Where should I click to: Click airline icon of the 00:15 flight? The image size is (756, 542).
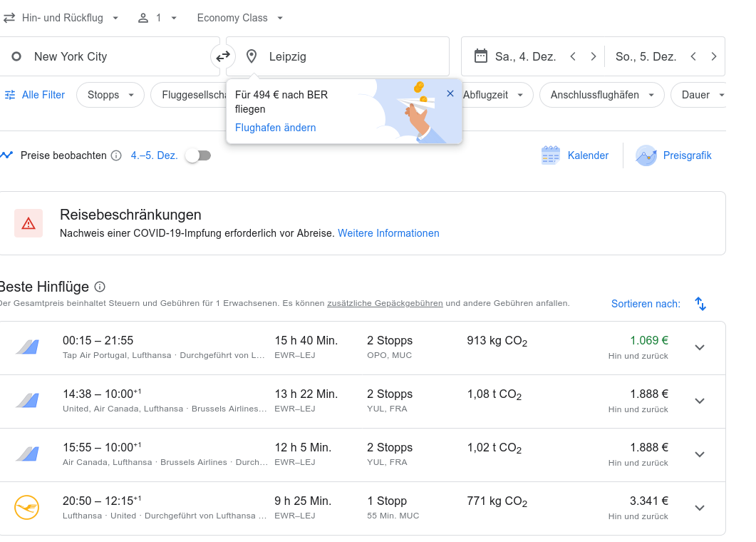[x=27, y=347]
